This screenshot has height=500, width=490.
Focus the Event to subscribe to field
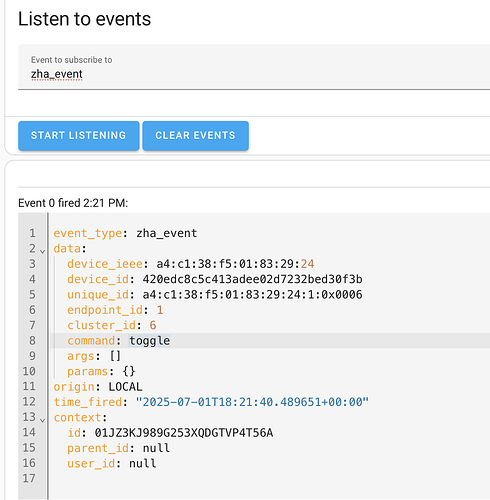tap(254, 67)
